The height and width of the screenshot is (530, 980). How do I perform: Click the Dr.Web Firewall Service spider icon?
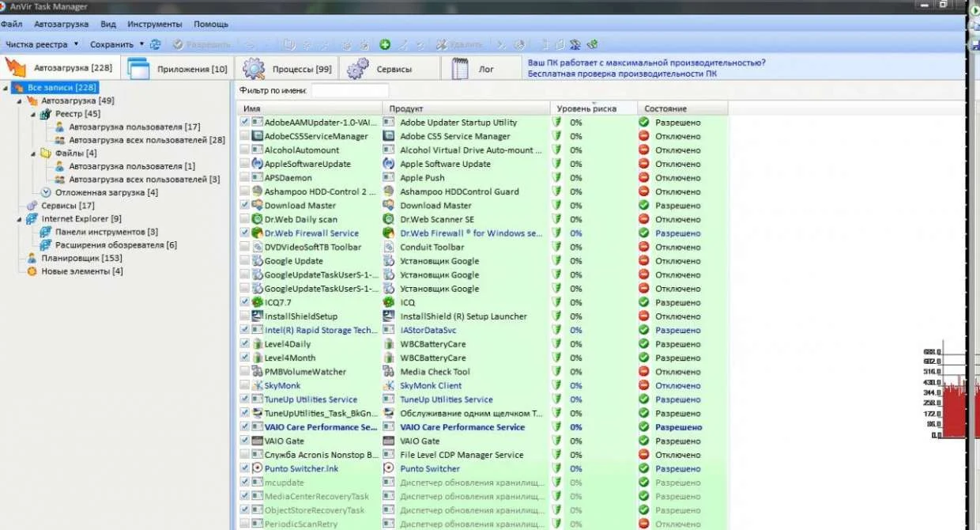click(x=257, y=233)
